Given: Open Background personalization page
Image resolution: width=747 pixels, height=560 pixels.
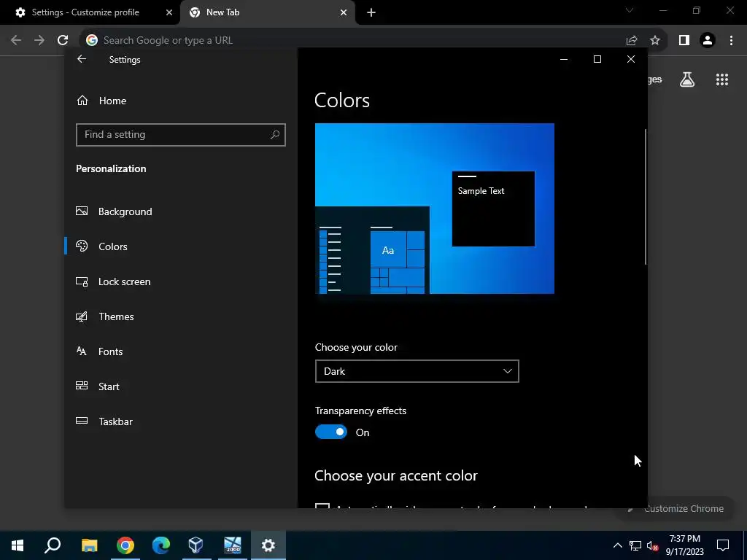Looking at the screenshot, I should (115, 211).
